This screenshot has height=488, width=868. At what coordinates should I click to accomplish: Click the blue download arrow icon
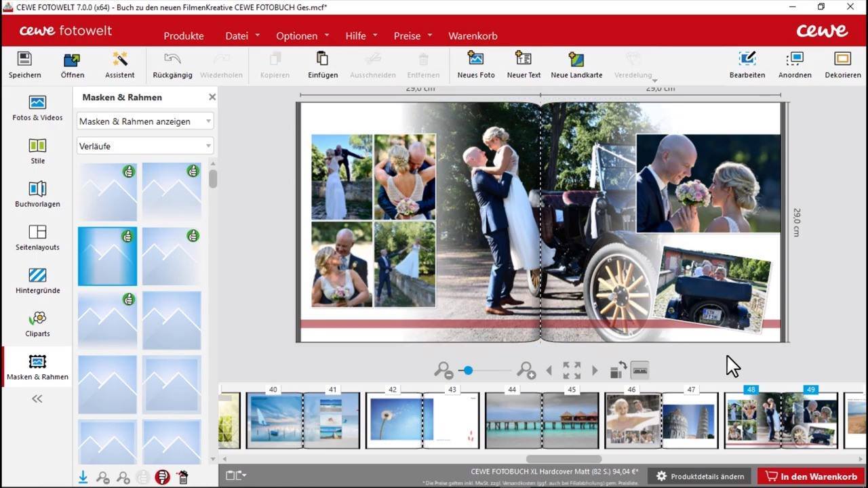(83, 477)
